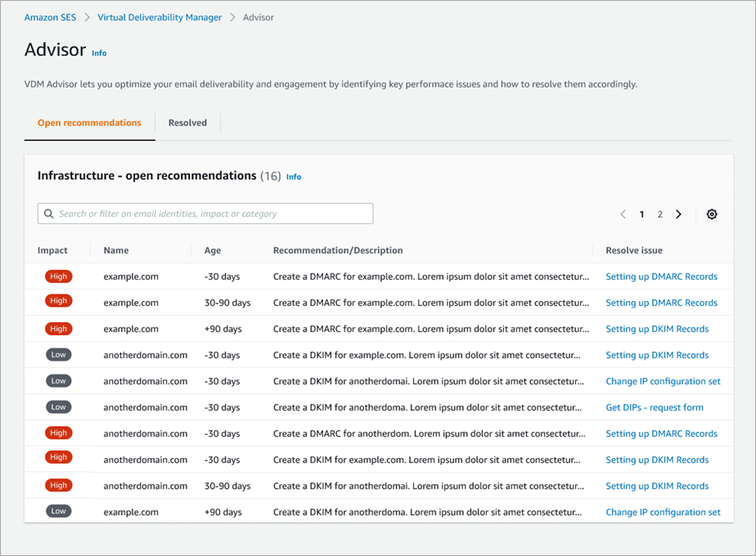Image resolution: width=756 pixels, height=556 pixels.
Task: Click the Age column header
Action: pos(213,250)
